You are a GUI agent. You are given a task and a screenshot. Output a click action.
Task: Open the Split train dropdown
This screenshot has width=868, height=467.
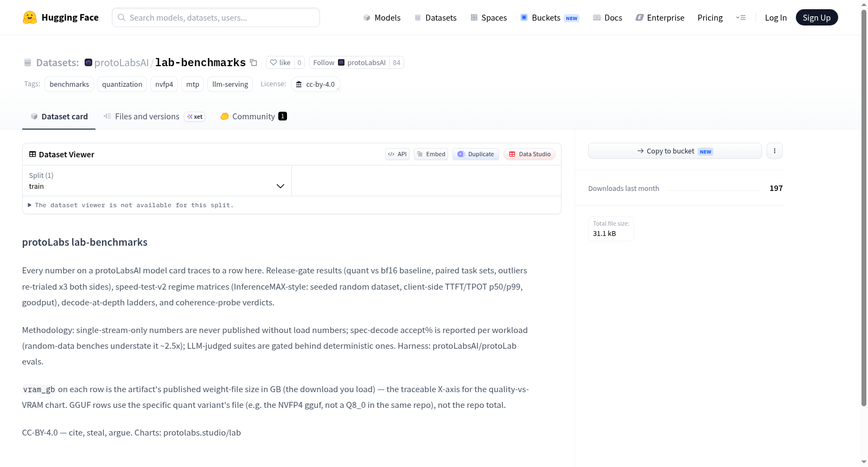[157, 181]
